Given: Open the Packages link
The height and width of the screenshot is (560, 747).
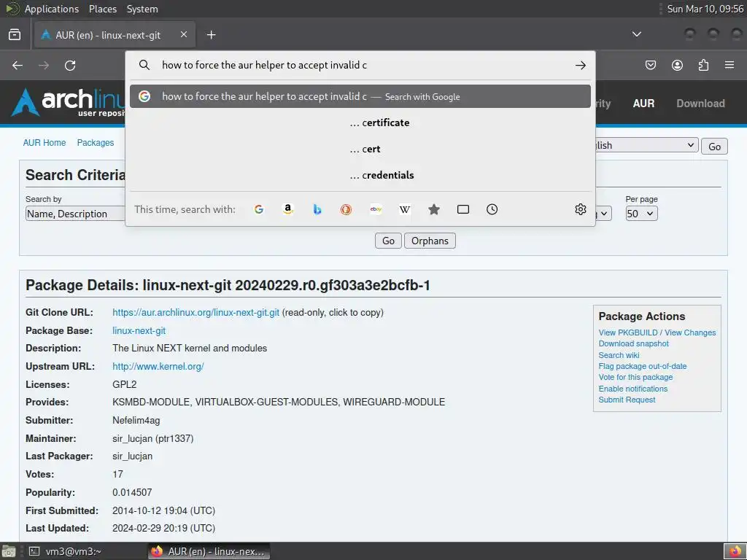Looking at the screenshot, I should (x=96, y=143).
